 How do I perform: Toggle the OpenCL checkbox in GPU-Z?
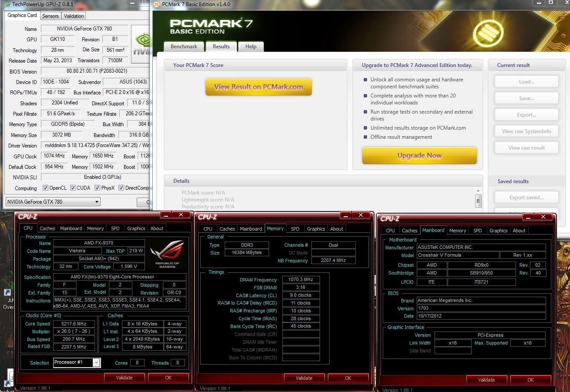[45, 188]
